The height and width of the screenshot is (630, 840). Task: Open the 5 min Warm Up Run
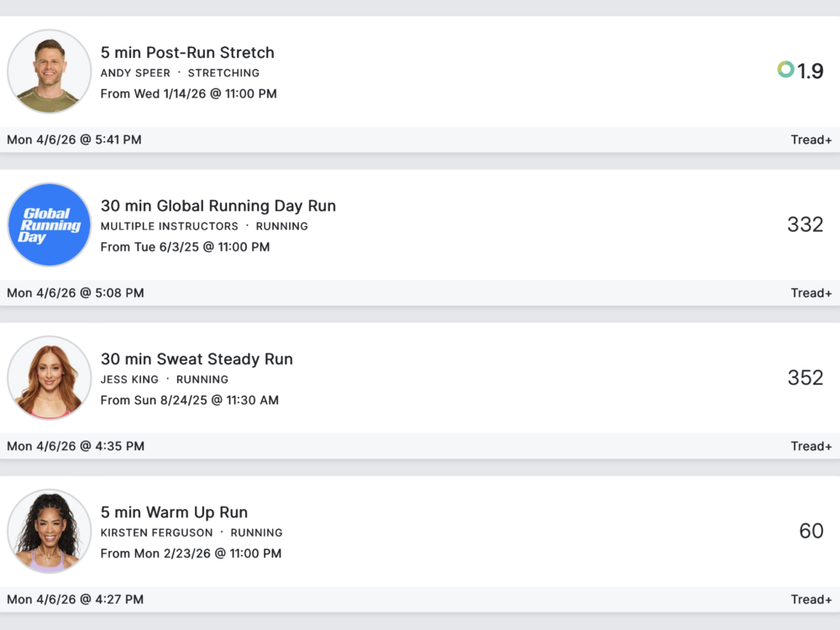[174, 512]
